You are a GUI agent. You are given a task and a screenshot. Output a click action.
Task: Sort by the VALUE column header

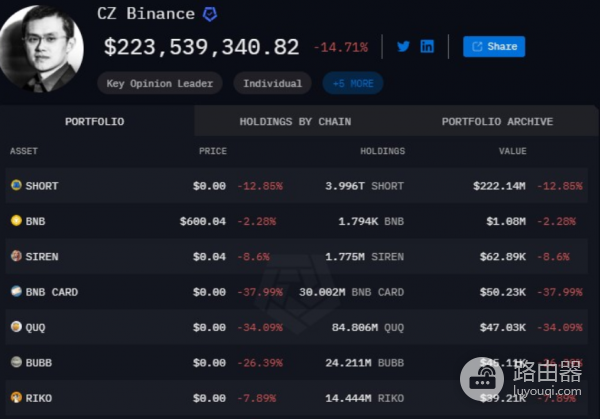coord(512,151)
